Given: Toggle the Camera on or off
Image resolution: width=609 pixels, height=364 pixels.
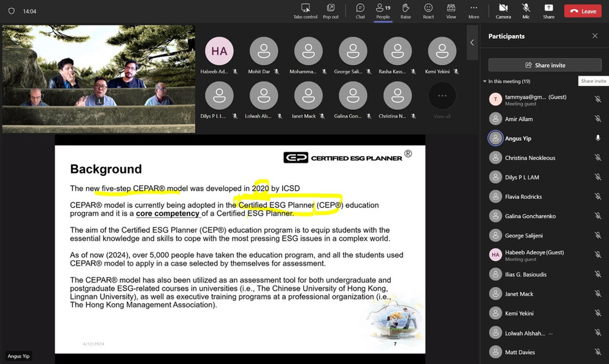Looking at the screenshot, I should click(x=503, y=11).
